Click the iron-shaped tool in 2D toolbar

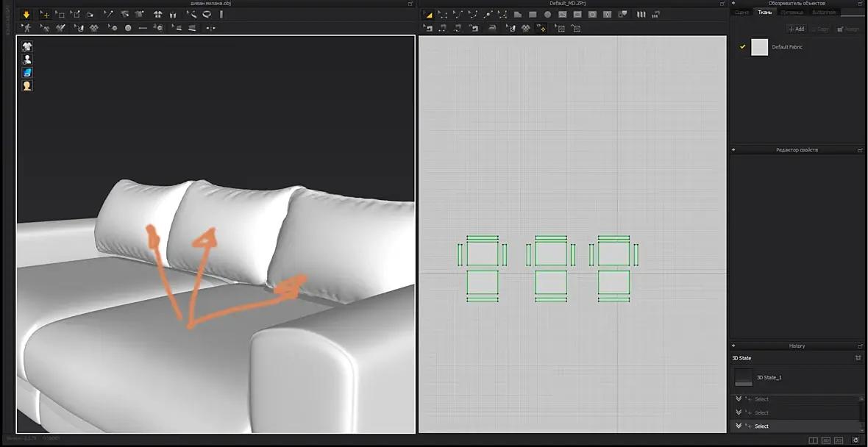pyautogui.click(x=492, y=28)
